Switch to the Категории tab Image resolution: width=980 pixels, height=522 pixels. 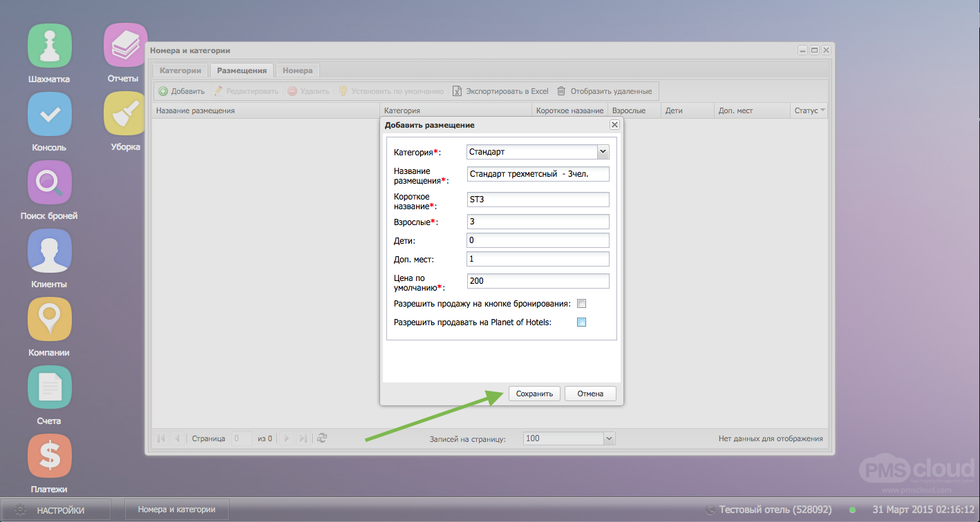pyautogui.click(x=180, y=70)
